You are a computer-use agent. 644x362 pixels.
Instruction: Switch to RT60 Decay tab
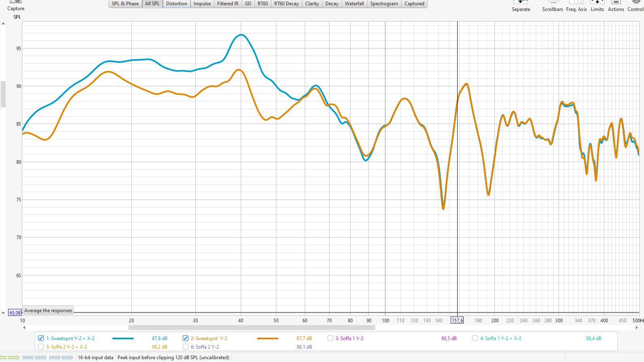tap(287, 4)
